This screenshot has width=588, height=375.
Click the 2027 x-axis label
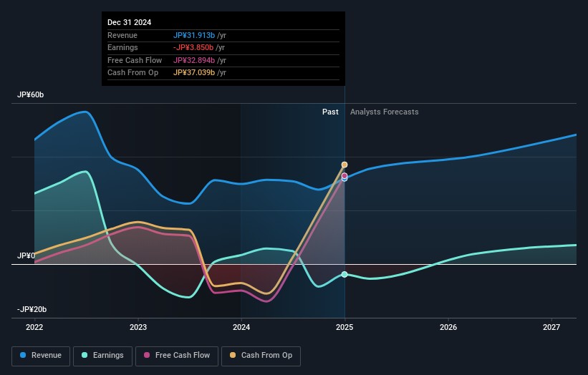(x=551, y=328)
